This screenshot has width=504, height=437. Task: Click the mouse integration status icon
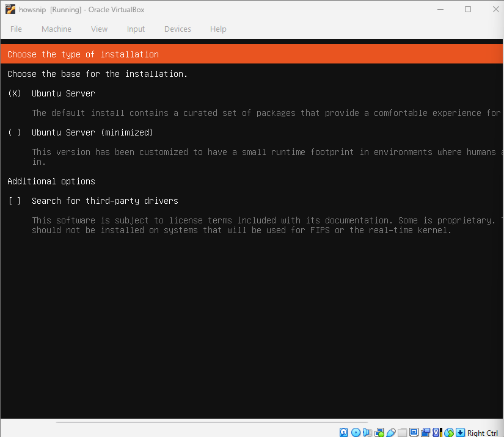(449, 433)
